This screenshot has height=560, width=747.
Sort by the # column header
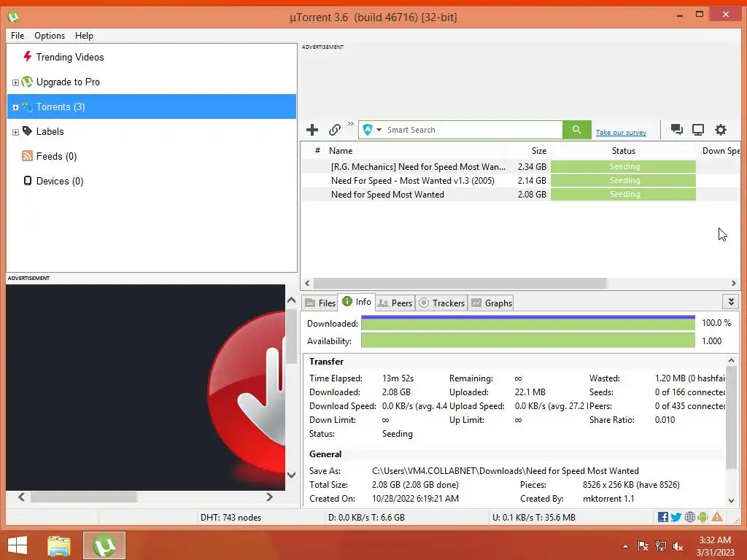[x=317, y=150]
